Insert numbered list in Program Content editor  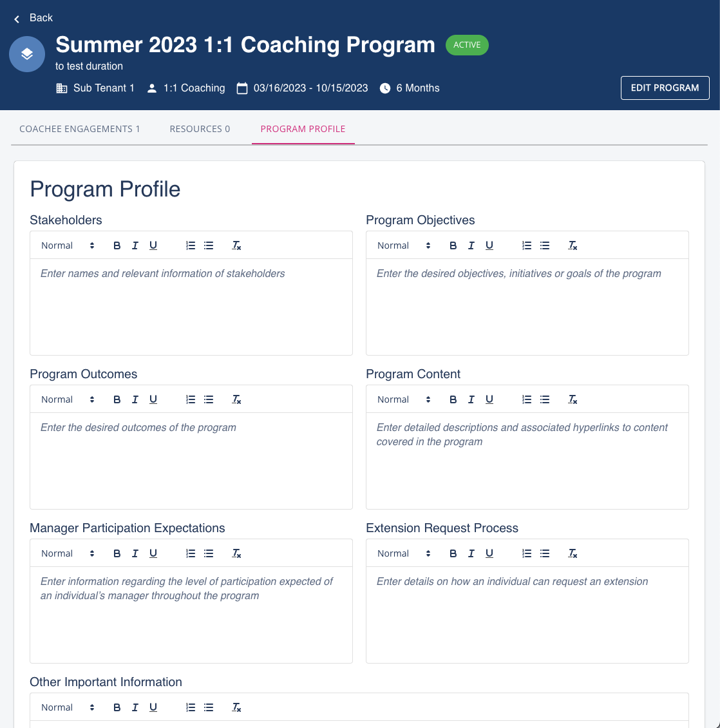coord(527,399)
